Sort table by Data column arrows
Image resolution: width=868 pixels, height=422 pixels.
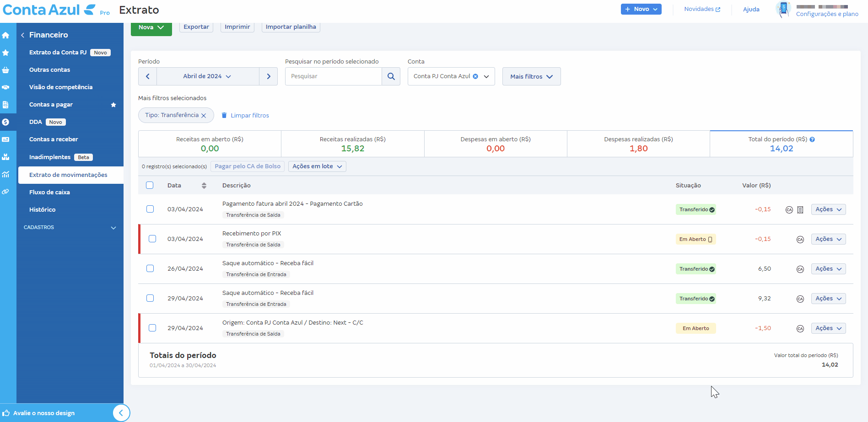click(204, 186)
